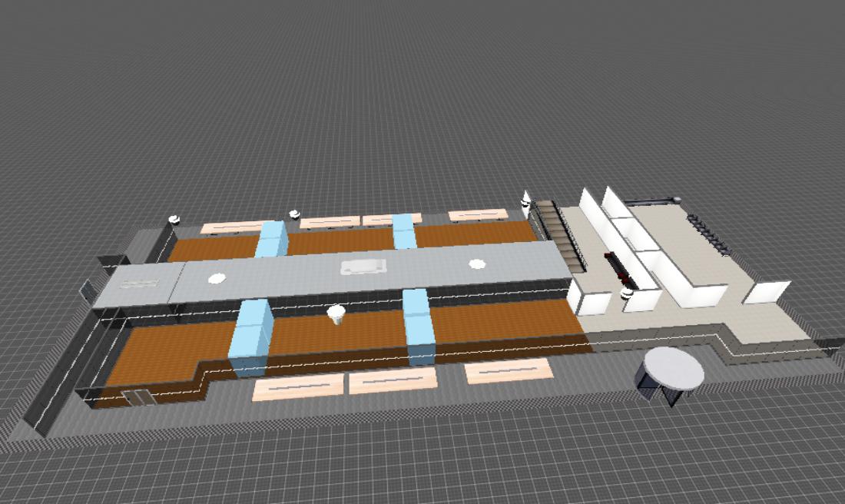Click the back-left blue pillar
The image size is (845, 504).
(272, 238)
